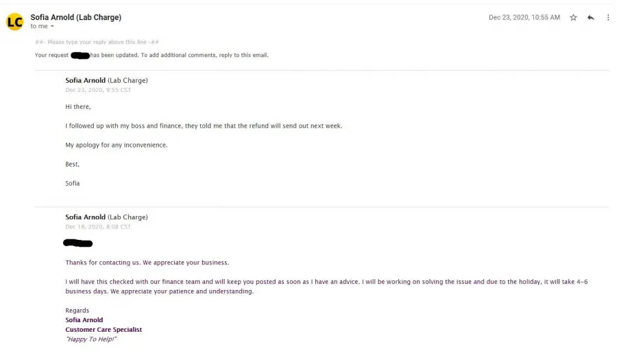
Task: Click the refund will send out next week sentence
Action: 204,126
